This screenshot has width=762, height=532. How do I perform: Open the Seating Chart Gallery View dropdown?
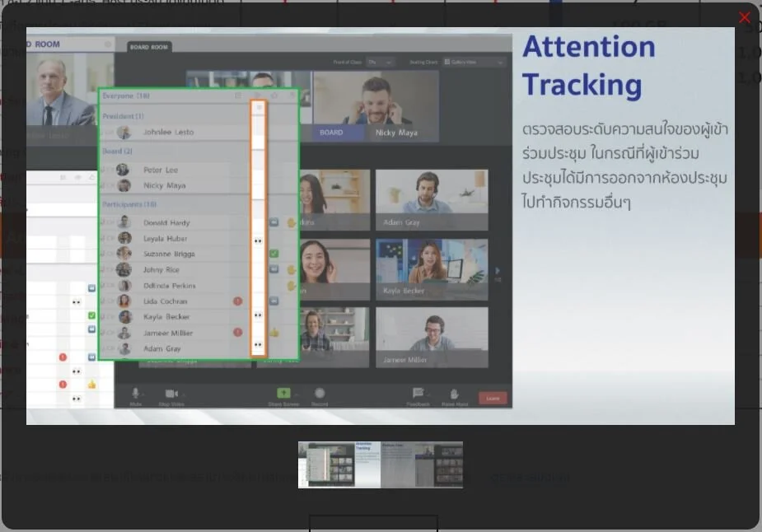click(474, 63)
